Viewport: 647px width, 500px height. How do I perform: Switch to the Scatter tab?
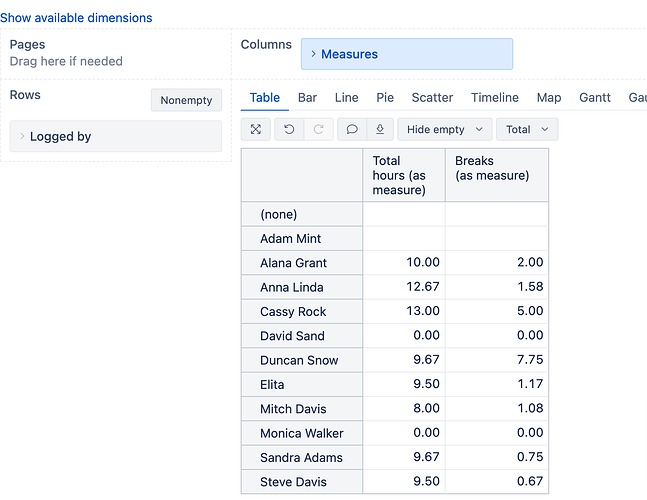[432, 98]
